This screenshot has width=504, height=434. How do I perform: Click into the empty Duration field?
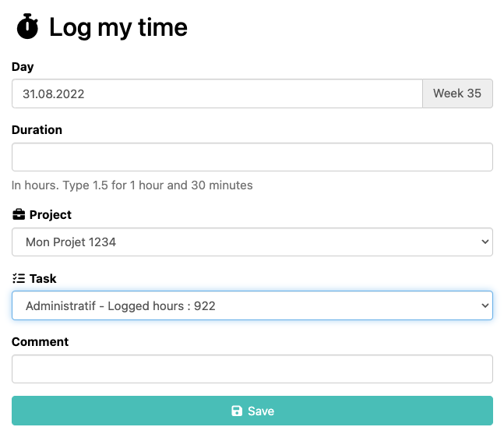coord(252,157)
